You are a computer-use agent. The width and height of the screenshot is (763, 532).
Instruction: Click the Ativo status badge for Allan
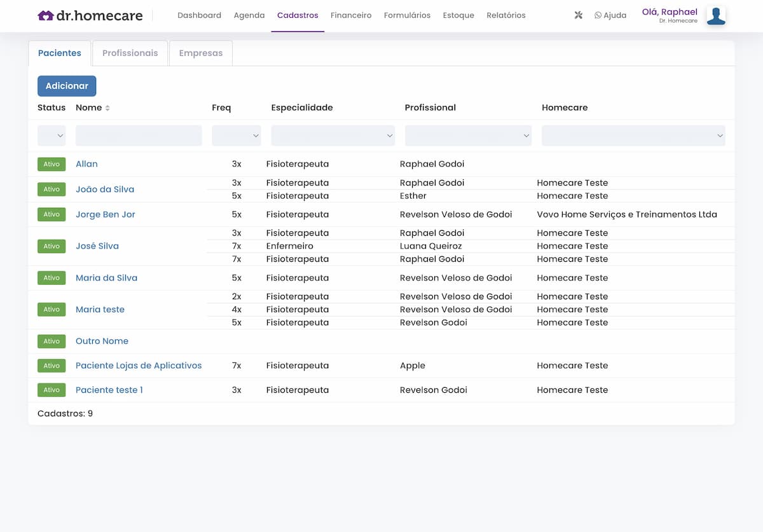[52, 164]
